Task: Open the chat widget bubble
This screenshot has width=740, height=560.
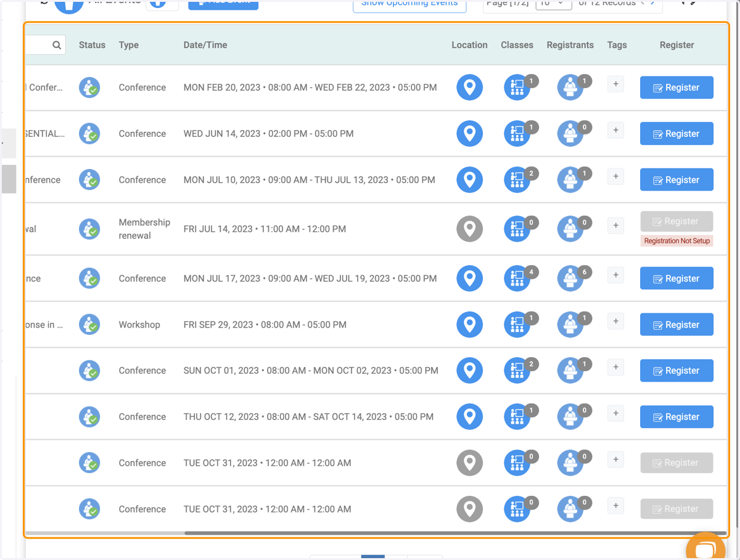Action: pyautogui.click(x=706, y=548)
